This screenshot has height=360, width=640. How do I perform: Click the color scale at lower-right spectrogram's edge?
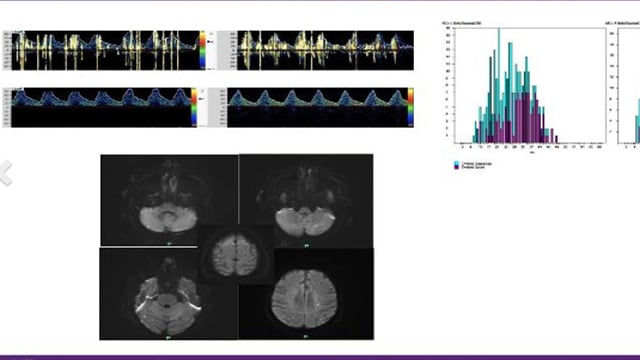pos(410,107)
